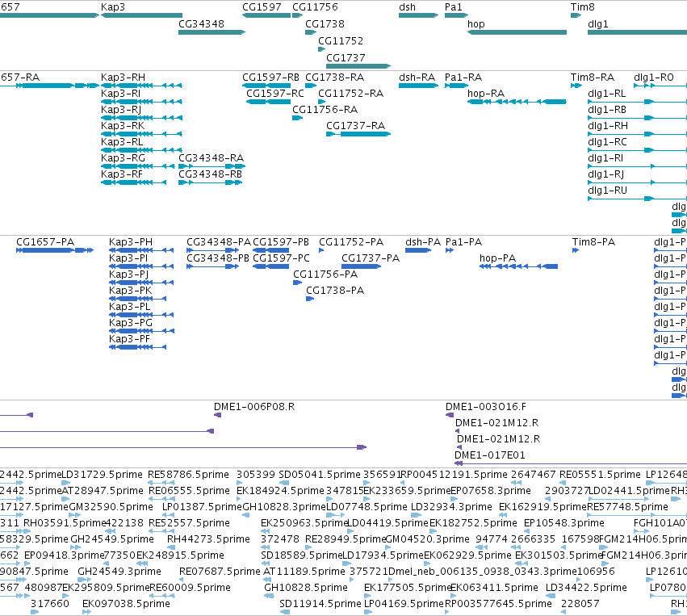Click transcript Tim8-RA
Viewport: 687px width, 616px height.
576,86
